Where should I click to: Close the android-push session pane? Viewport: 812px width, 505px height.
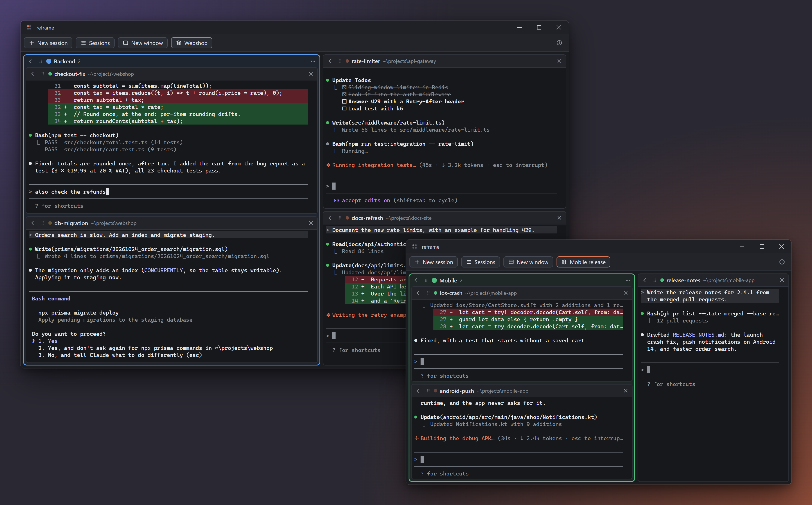click(625, 391)
